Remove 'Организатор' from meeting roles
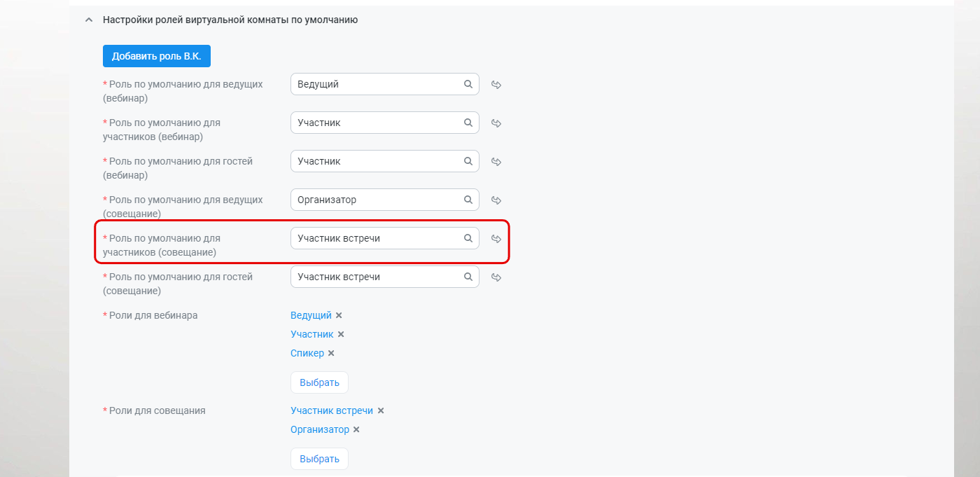The image size is (980, 477). [x=356, y=430]
